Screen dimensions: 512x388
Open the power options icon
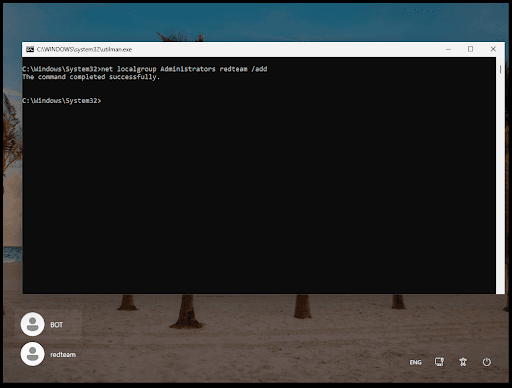tap(487, 362)
